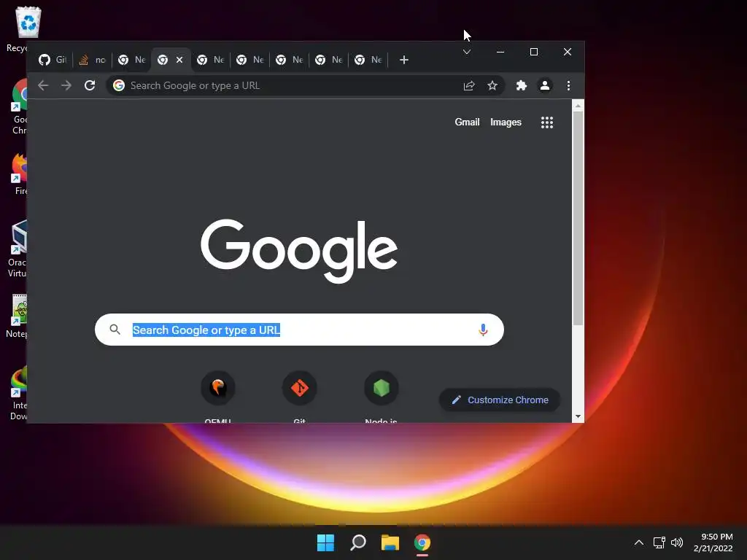Open the QEMU shortcut tile

click(x=217, y=397)
